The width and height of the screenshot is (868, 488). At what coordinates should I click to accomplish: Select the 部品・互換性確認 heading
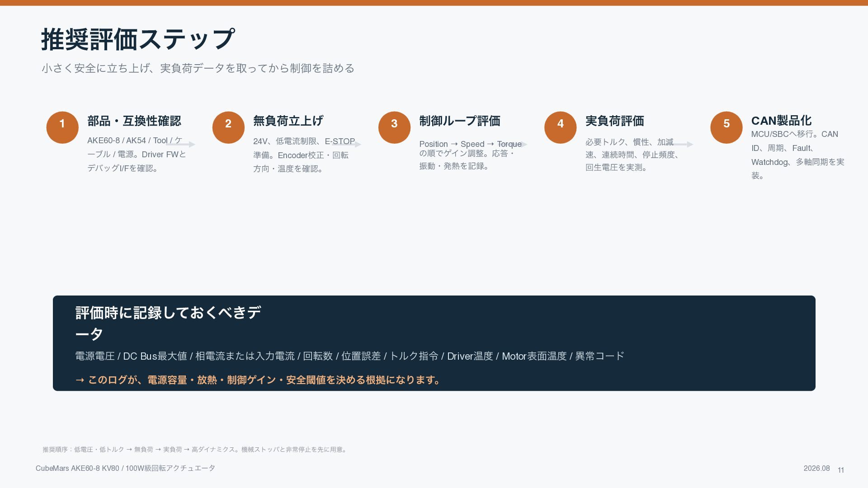click(134, 121)
